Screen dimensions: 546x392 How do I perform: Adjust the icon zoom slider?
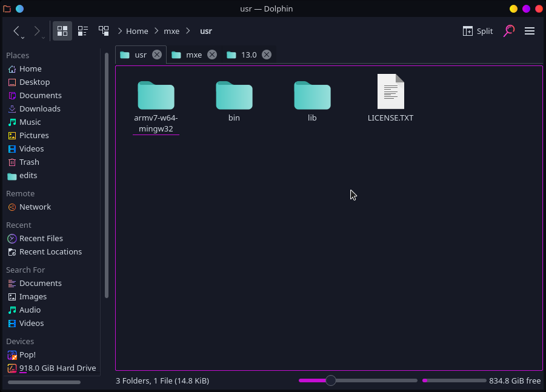coord(331,380)
